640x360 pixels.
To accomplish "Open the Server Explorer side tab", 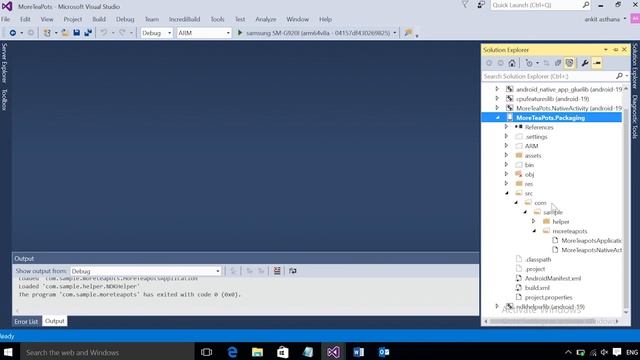I will [x=4, y=63].
